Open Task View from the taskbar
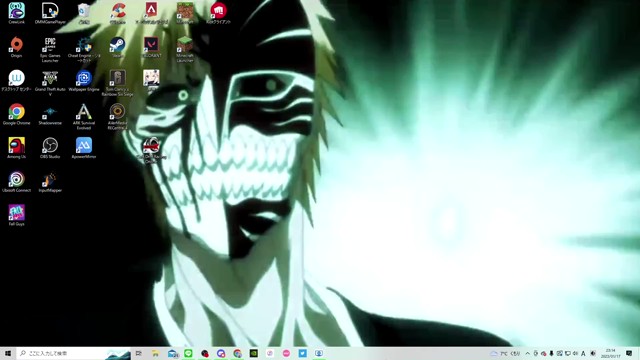This screenshot has height=360, width=640. pos(139,353)
